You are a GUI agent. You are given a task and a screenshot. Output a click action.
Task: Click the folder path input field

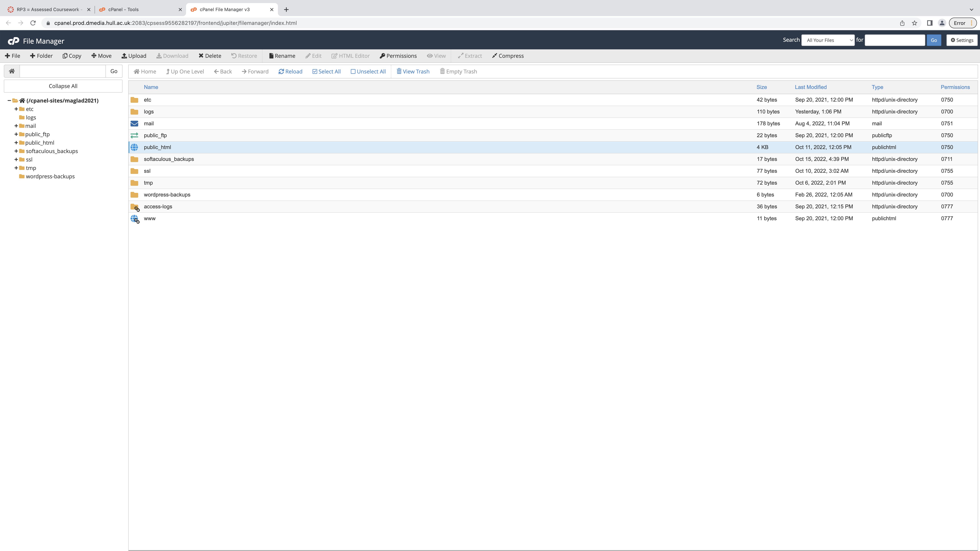pyautogui.click(x=62, y=71)
